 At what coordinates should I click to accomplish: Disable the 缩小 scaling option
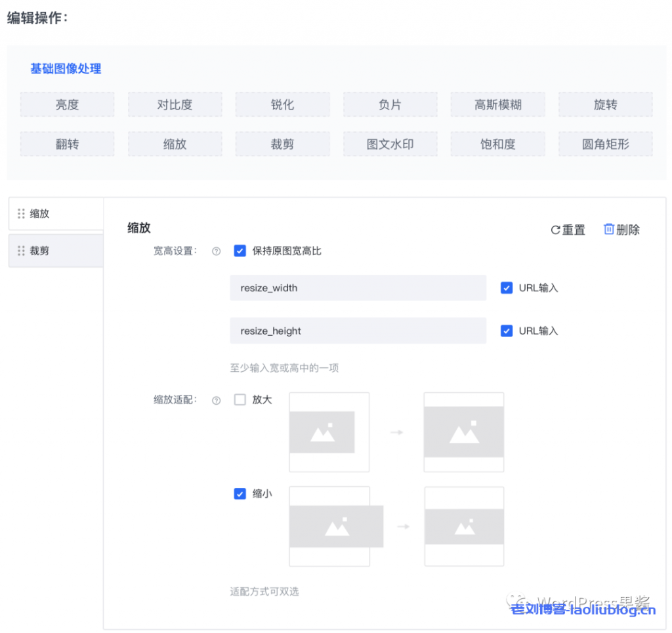(240, 494)
